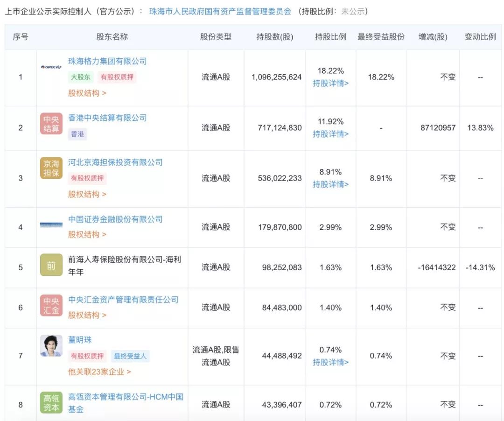Expand 股权结构 for 中国证券金融股份

[87, 234]
